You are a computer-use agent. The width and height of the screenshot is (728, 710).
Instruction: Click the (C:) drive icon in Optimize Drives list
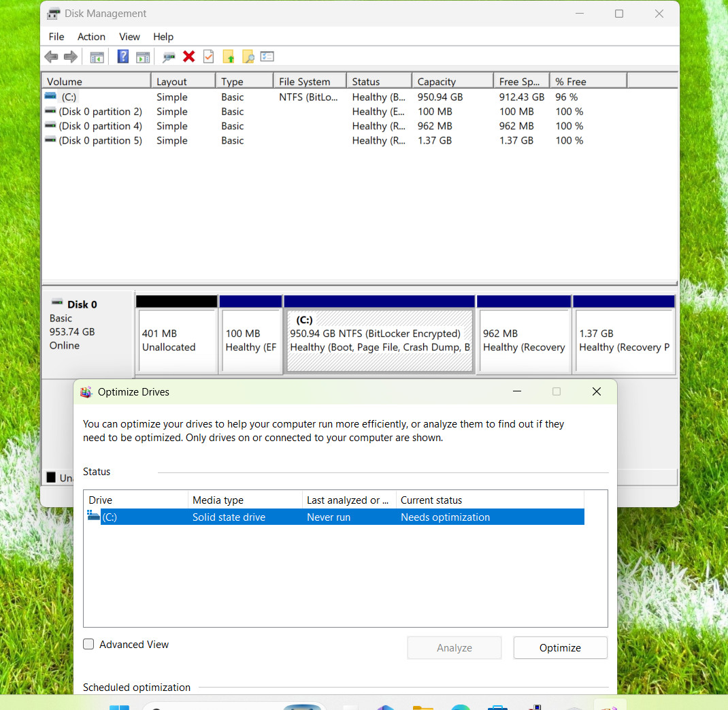click(x=93, y=515)
